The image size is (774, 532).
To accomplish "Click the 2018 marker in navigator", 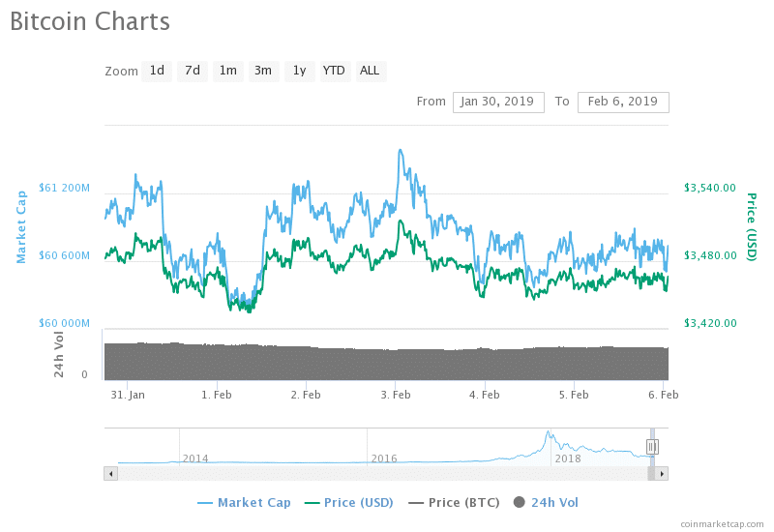I will pyautogui.click(x=568, y=458).
